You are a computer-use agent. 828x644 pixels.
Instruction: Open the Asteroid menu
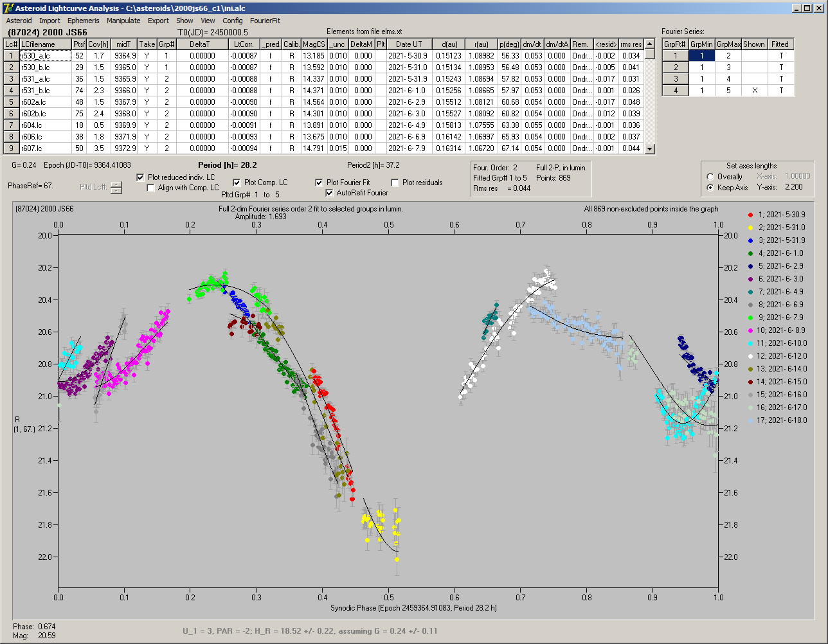pyautogui.click(x=19, y=21)
